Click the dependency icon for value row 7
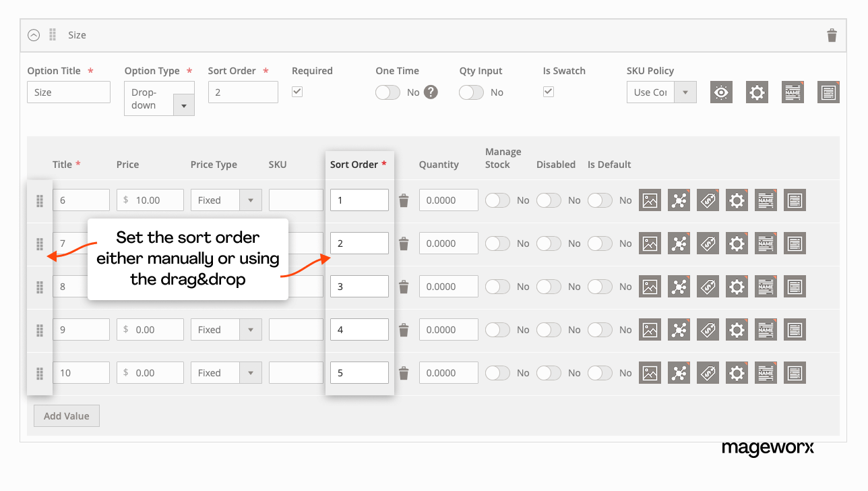Image resolution: width=868 pixels, height=491 pixels. (679, 243)
